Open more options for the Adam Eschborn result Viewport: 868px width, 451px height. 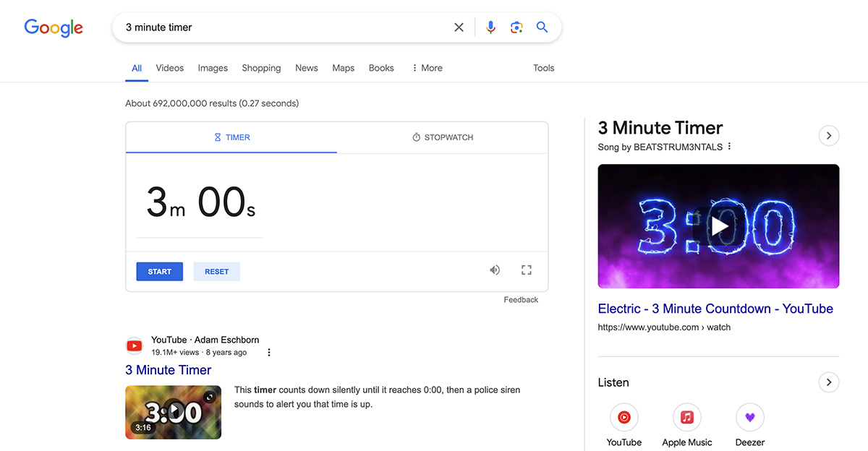[269, 353]
